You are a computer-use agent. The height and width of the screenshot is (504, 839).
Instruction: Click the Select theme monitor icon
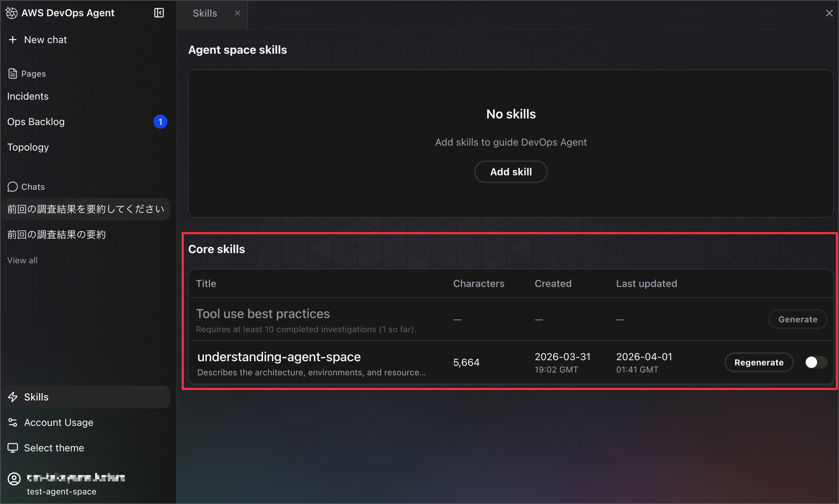pos(13,448)
